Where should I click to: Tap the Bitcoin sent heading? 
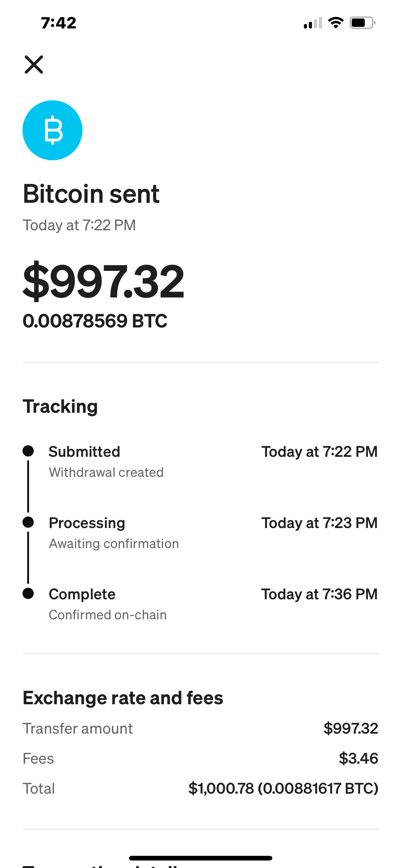[x=91, y=194]
